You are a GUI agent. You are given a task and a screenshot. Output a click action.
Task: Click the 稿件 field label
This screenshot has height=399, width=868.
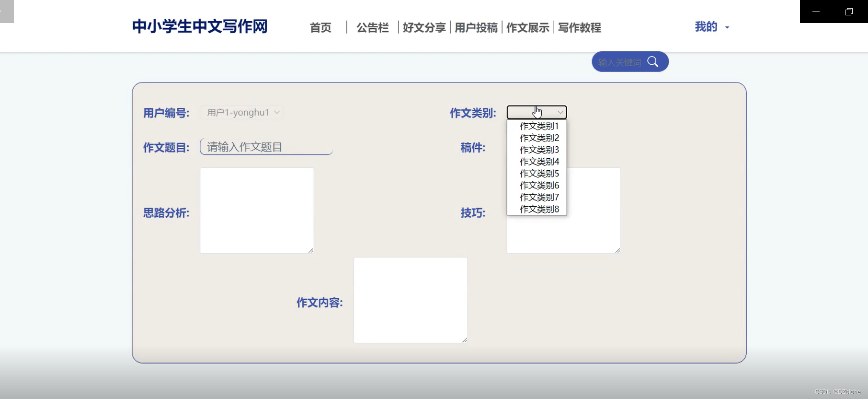pos(473,148)
